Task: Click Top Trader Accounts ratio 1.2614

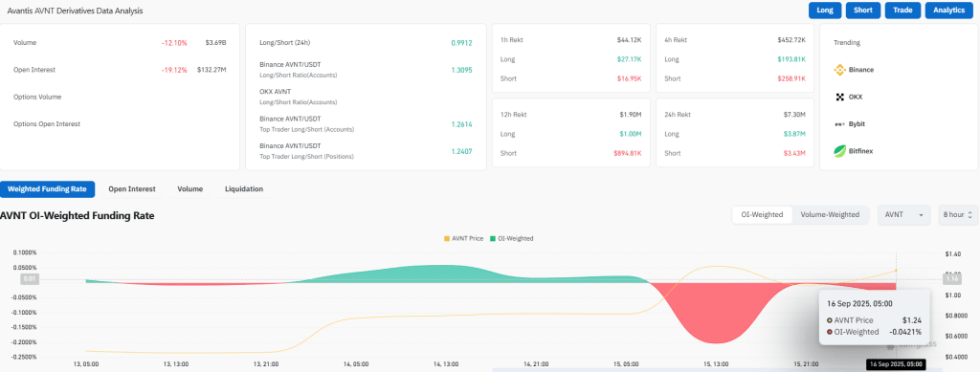Action: pyautogui.click(x=461, y=124)
